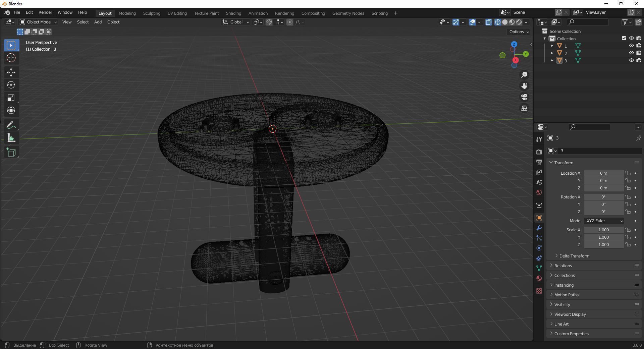Viewport: 644px width, 349px height.
Task: Open the Material properties tab
Action: pos(539,278)
